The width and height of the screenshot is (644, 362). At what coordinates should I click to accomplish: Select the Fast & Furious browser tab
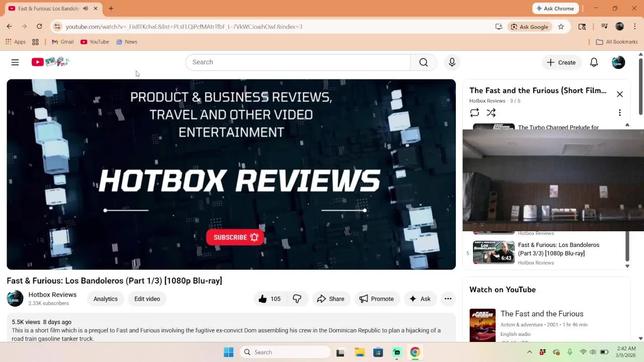point(52,9)
